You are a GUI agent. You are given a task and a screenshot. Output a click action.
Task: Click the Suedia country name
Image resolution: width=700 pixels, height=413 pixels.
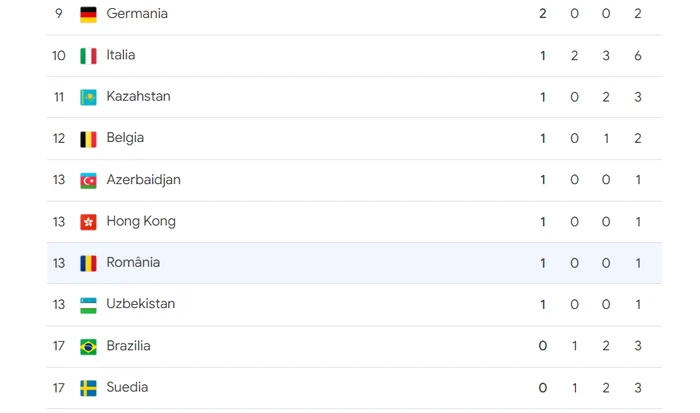tap(127, 387)
